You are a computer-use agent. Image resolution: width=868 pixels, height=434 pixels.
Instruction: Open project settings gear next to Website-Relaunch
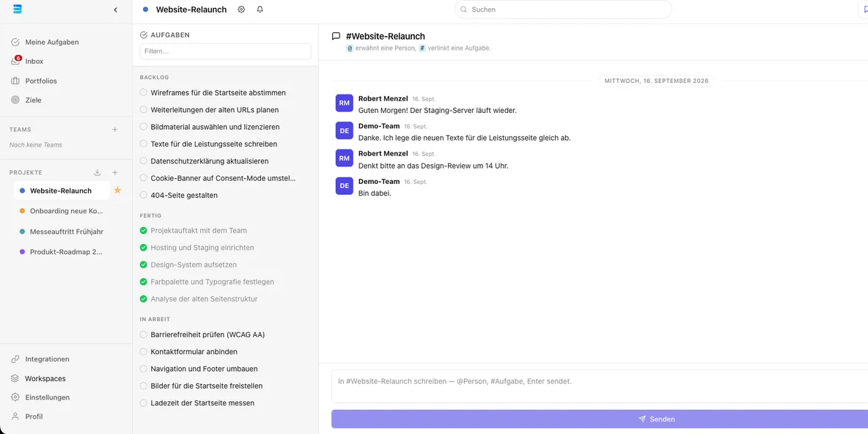tap(241, 10)
